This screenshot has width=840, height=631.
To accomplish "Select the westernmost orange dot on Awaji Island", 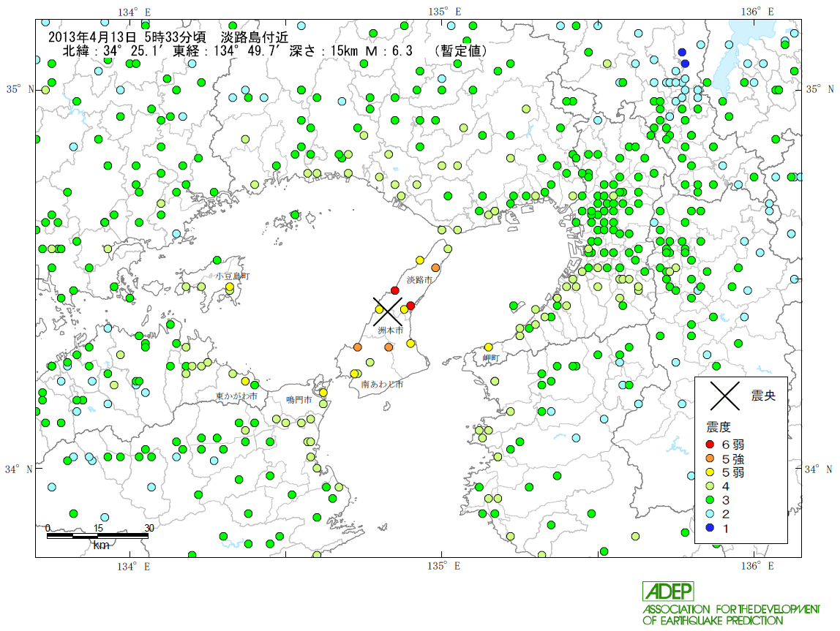I will click(x=357, y=347).
